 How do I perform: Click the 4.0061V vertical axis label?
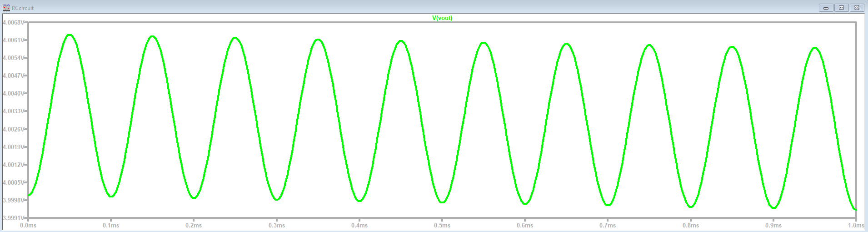tap(13, 40)
